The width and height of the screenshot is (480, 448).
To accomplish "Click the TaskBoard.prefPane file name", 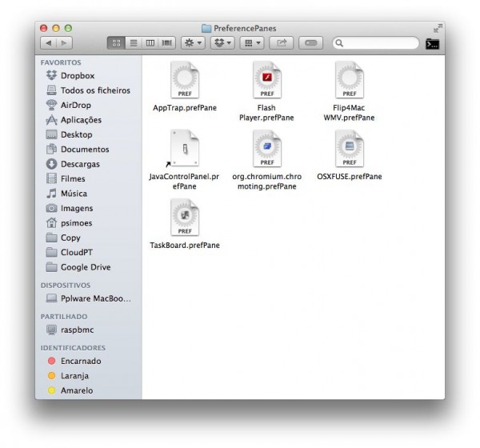I will 185,246.
